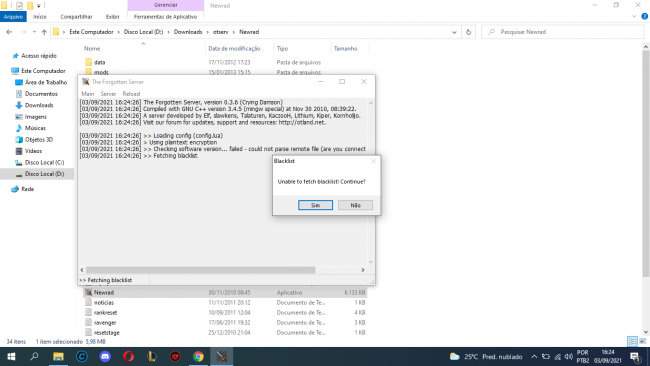Expand hidden system tray icons
The width and height of the screenshot is (650, 366).
coord(534,356)
